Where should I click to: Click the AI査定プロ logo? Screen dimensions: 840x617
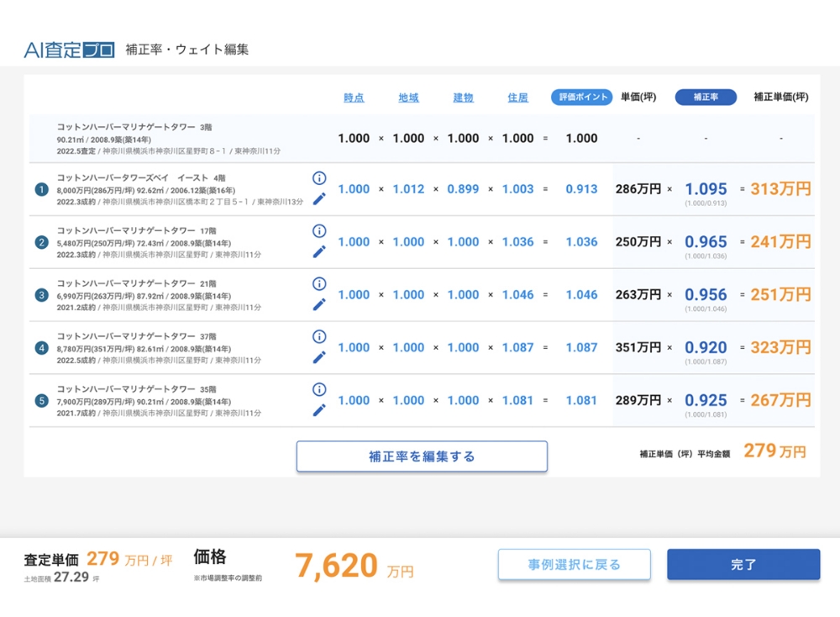(69, 50)
